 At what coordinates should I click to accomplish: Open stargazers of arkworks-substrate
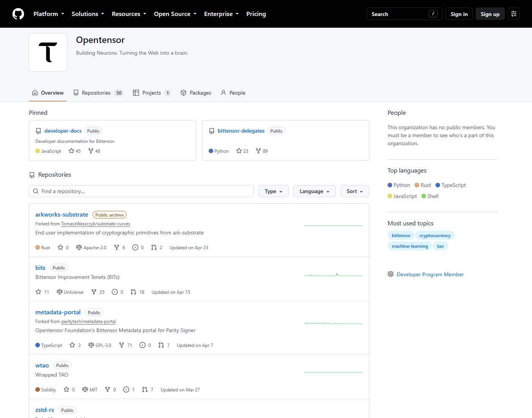pyautogui.click(x=63, y=247)
